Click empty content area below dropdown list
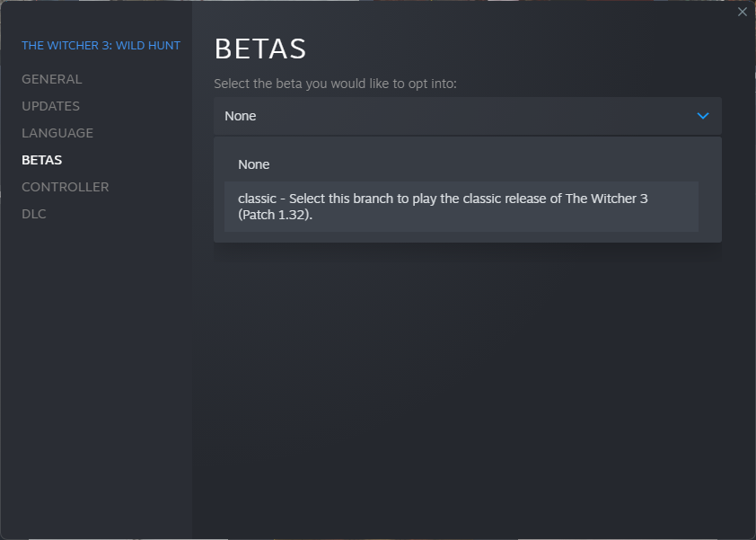Screen dimensions: 756x540 click(x=467, y=377)
